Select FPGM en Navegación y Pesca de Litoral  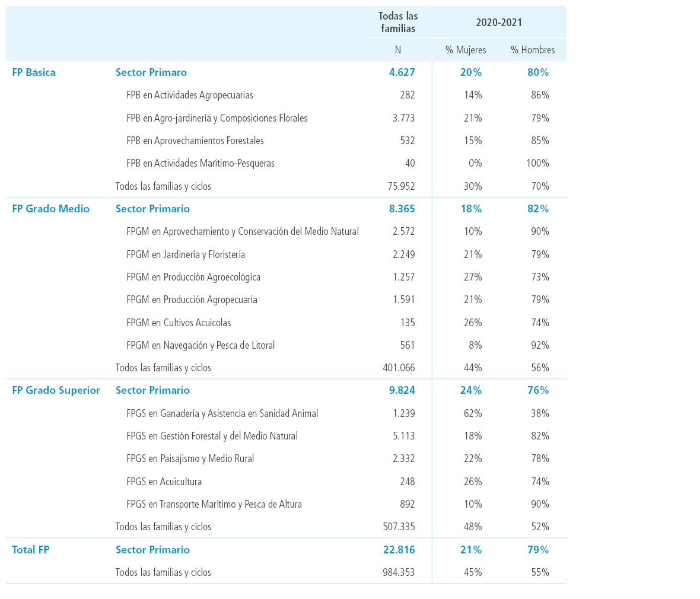(x=201, y=346)
